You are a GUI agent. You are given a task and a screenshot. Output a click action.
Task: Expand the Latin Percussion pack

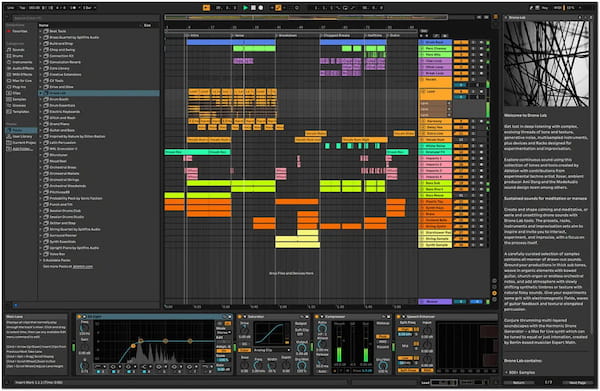[41, 143]
